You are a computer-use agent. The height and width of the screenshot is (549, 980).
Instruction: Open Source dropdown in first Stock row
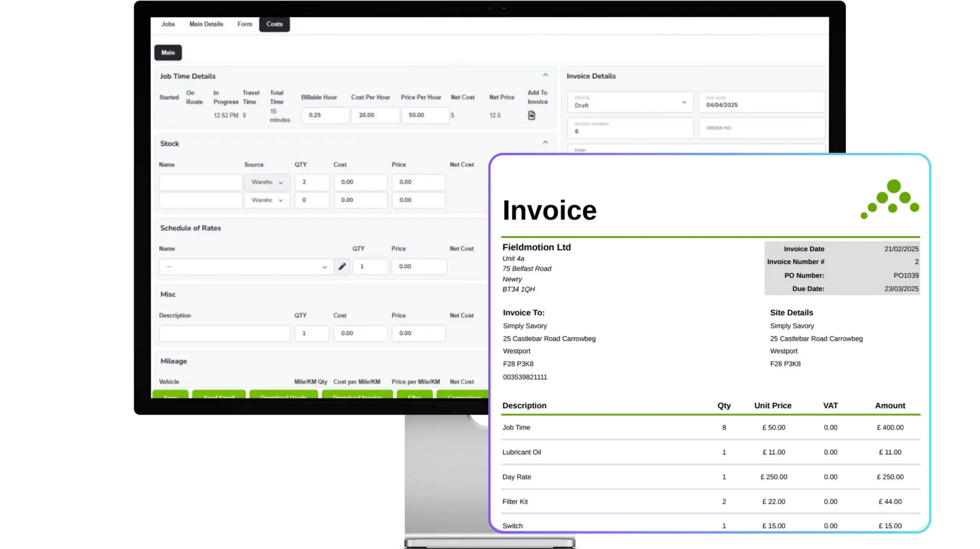[x=267, y=182]
